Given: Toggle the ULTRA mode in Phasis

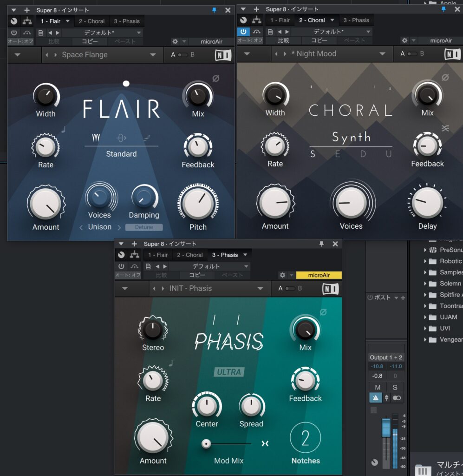Looking at the screenshot, I should click(228, 372).
